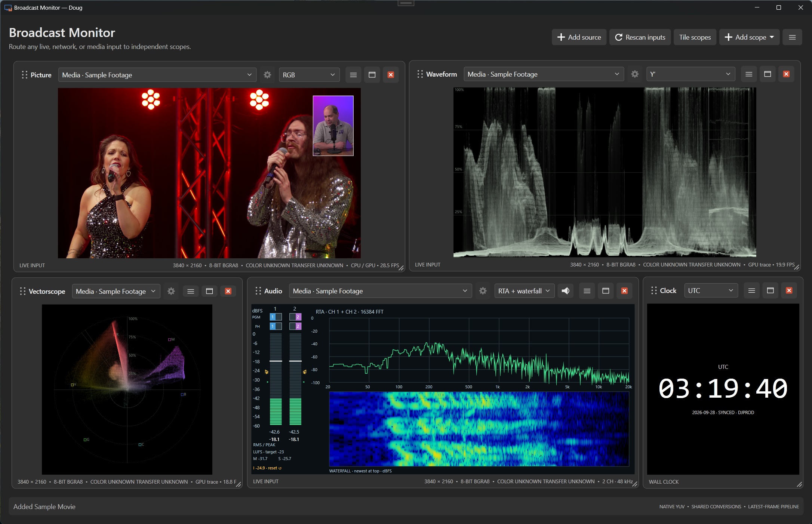Open the Add scope dropdown menu
The height and width of the screenshot is (524, 812).
coord(749,37)
